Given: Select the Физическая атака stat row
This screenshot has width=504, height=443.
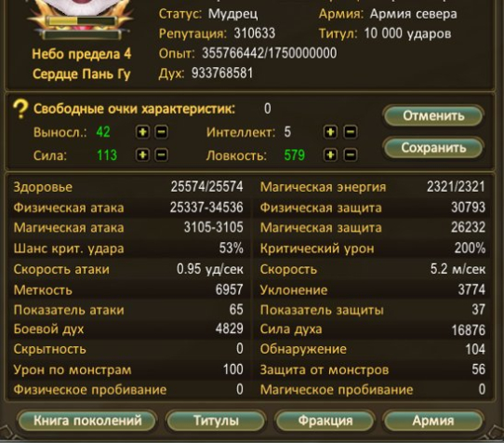Looking at the screenshot, I should tap(128, 208).
